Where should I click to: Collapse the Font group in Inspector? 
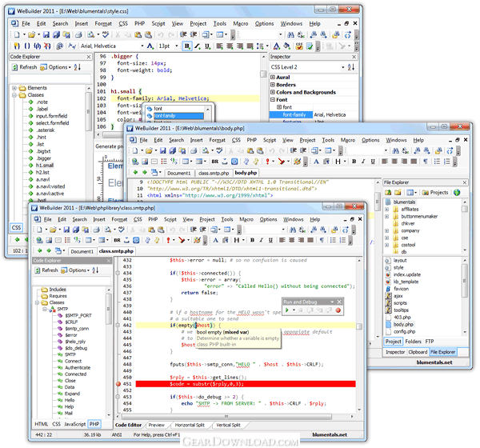pyautogui.click(x=273, y=99)
